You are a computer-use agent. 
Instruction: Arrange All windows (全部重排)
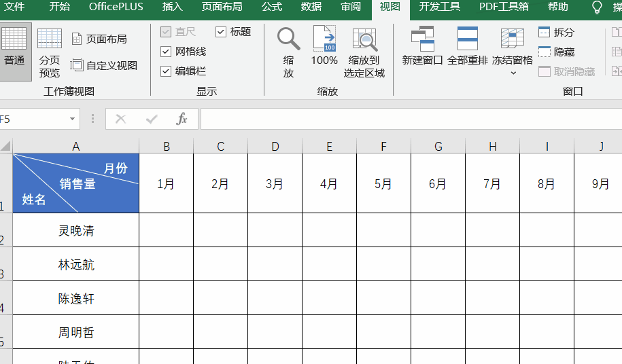(x=467, y=46)
